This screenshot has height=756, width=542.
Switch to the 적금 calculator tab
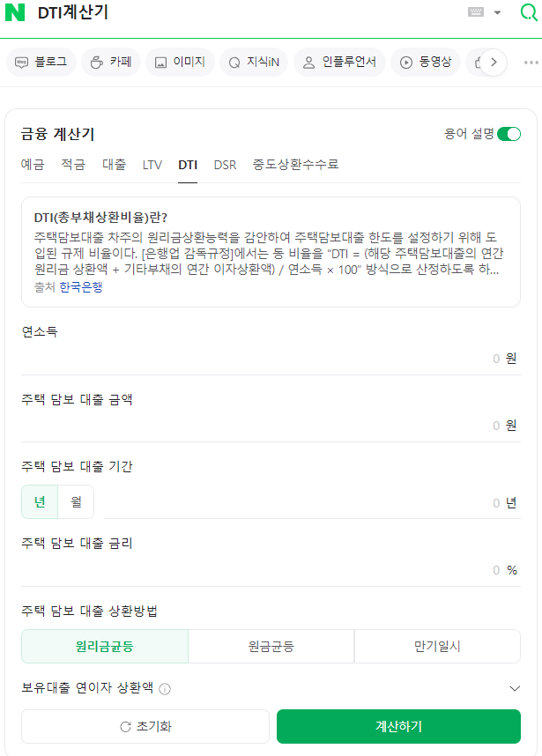point(73,165)
